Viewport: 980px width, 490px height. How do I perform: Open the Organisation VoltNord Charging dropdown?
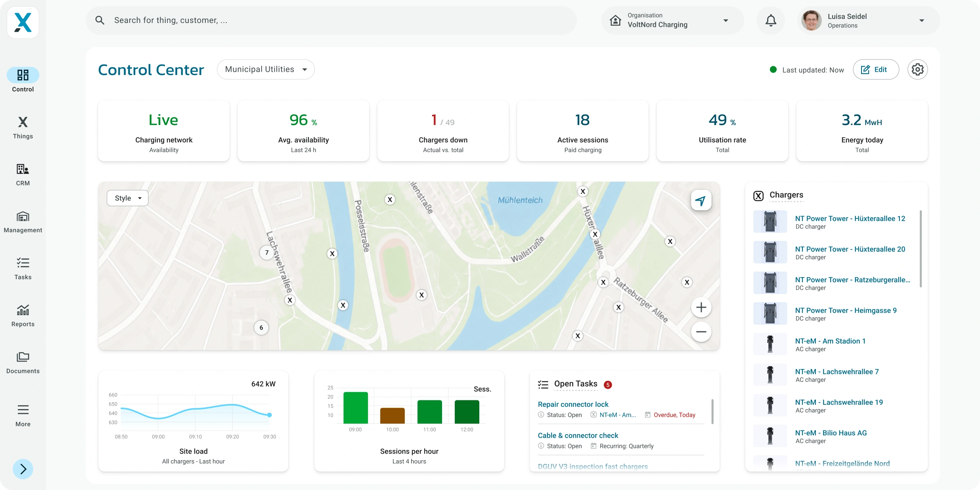tap(672, 20)
